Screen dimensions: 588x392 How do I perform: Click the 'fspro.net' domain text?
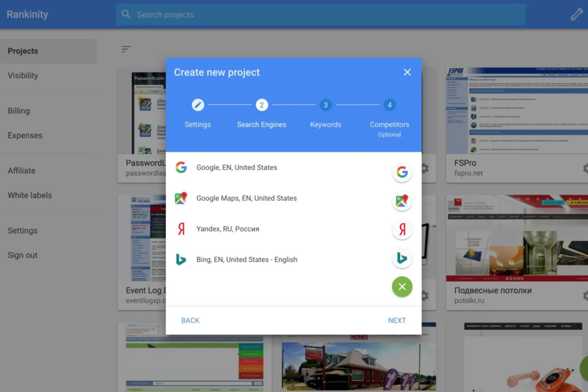click(x=468, y=173)
